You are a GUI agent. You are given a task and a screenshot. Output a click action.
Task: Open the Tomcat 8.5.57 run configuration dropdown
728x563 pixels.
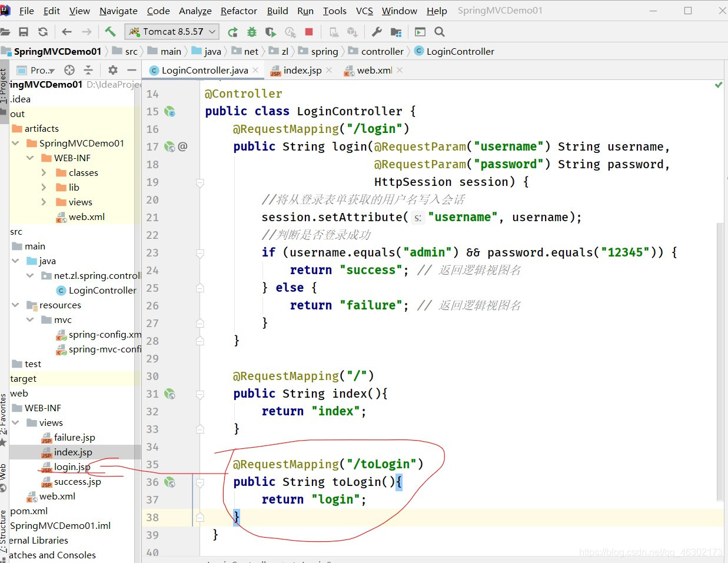click(x=172, y=32)
